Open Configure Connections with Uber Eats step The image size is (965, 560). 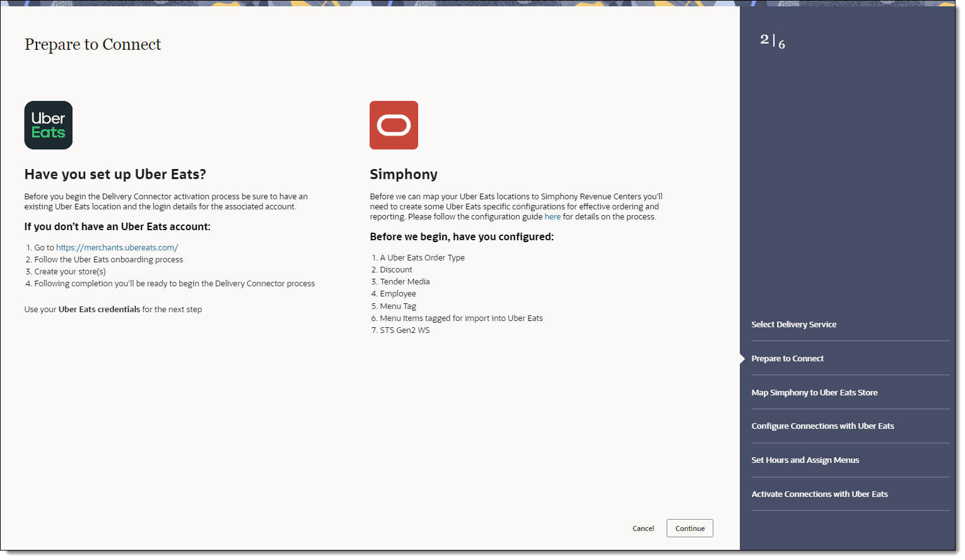coord(823,426)
